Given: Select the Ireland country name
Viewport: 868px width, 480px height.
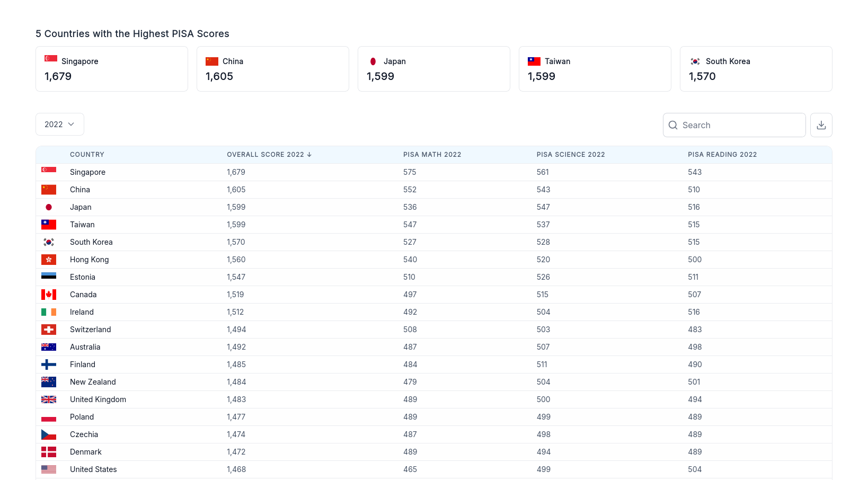Looking at the screenshot, I should [x=82, y=312].
